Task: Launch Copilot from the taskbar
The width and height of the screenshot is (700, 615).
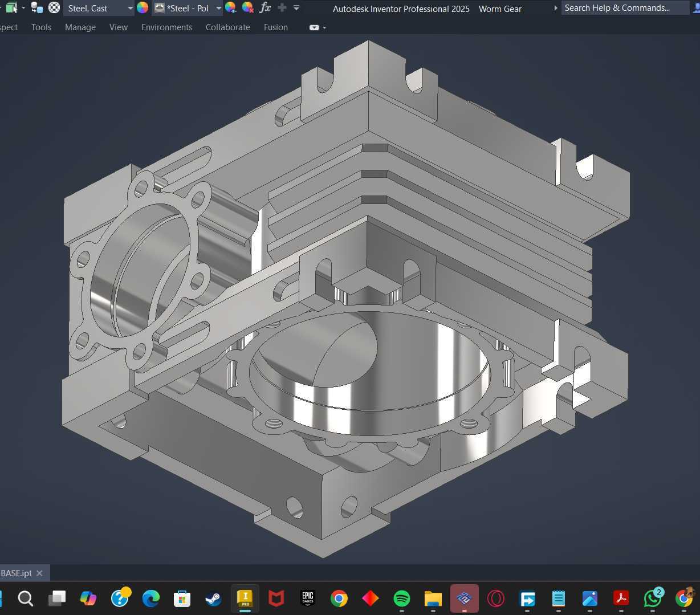Action: pyautogui.click(x=88, y=598)
